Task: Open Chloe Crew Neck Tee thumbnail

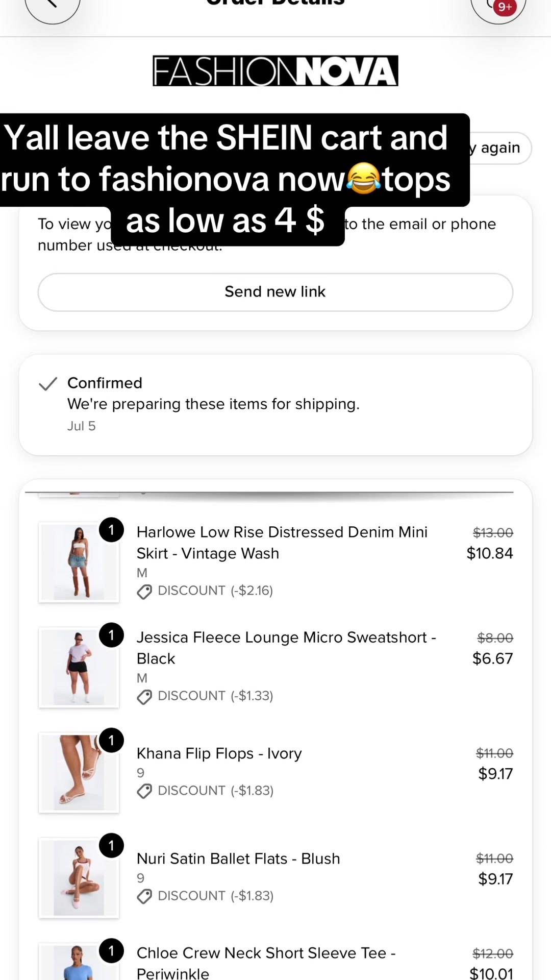Action: [x=79, y=962]
